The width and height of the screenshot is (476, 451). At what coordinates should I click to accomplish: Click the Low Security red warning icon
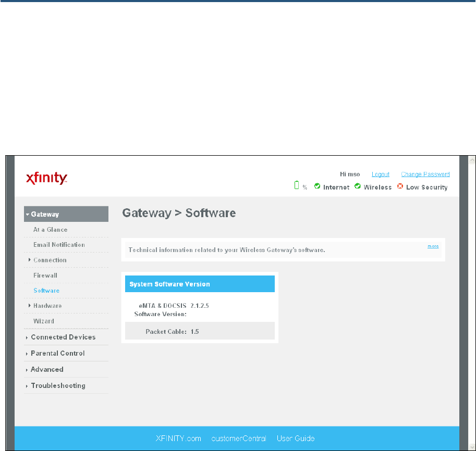point(400,186)
